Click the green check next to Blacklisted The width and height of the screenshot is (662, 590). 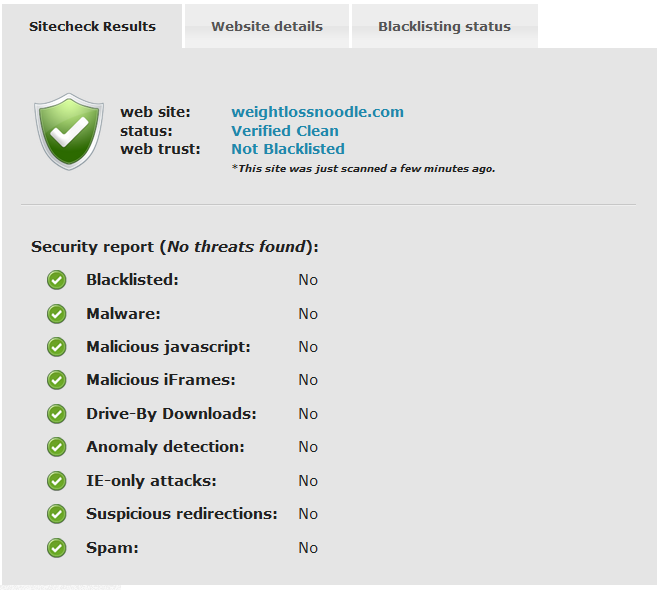(x=57, y=280)
